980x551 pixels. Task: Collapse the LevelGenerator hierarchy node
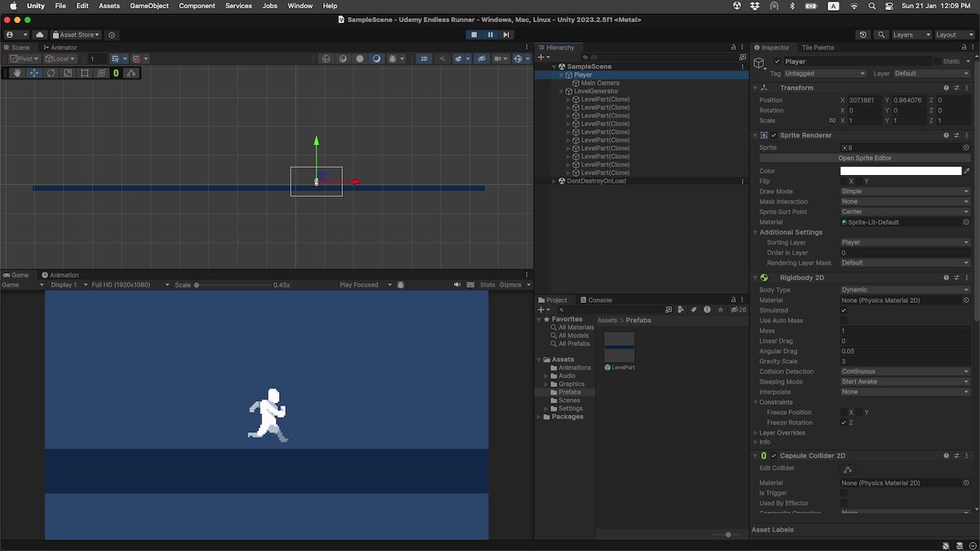pos(562,91)
